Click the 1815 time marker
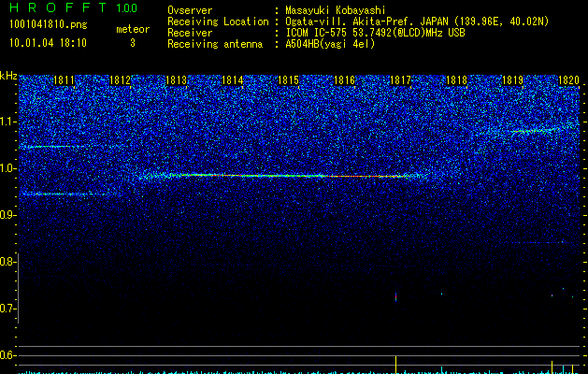Image resolution: width=588 pixels, height=374 pixels. click(288, 80)
